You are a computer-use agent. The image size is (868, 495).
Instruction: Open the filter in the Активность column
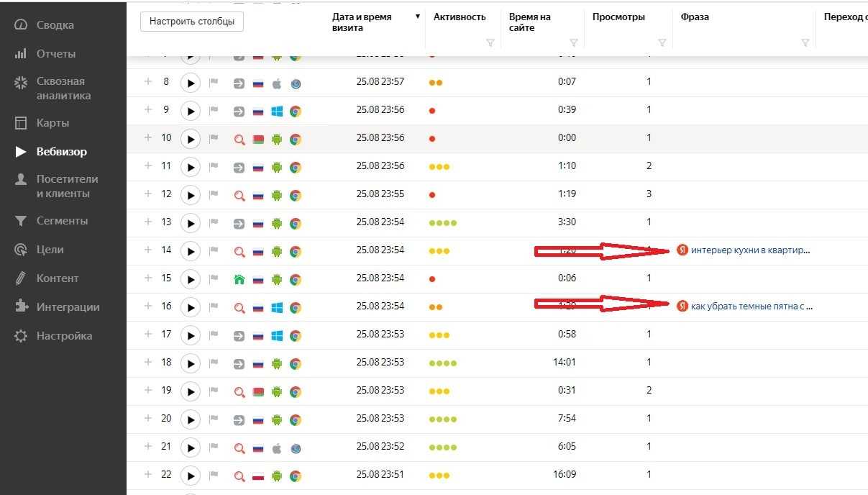(490, 43)
